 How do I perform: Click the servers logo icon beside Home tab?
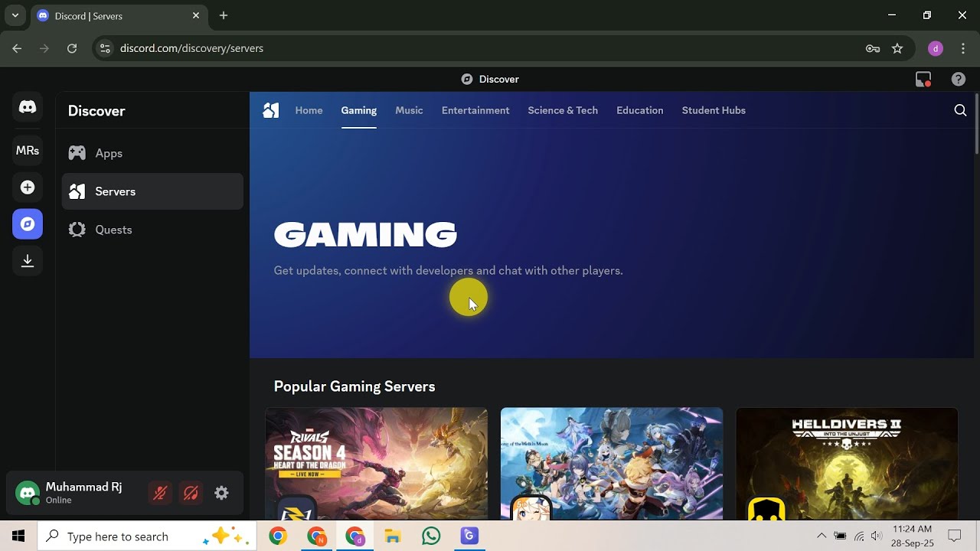[x=271, y=110]
